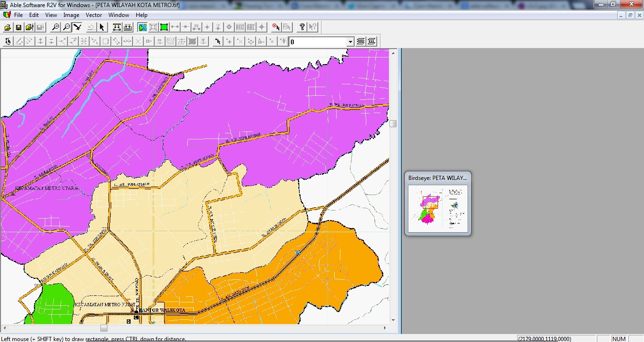Click the layer value field showing 0
Image resolution: width=644 pixels, height=342 pixels.
tap(318, 42)
